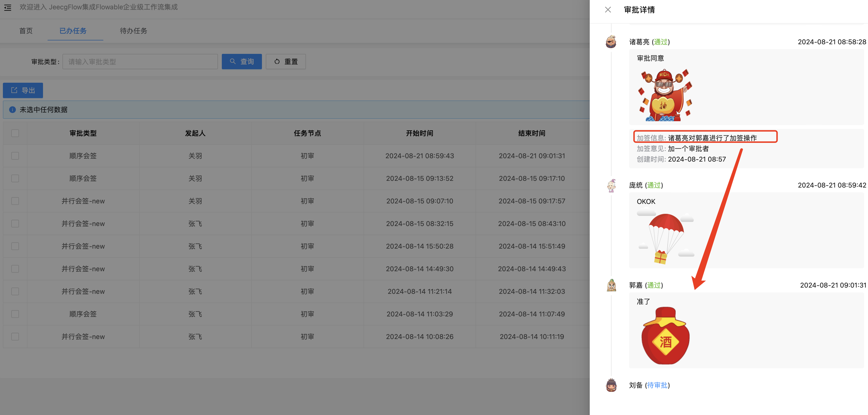Tick the checkbox for the first 顺序会签 row
Viewport: 868px width, 415px height.
click(15, 156)
